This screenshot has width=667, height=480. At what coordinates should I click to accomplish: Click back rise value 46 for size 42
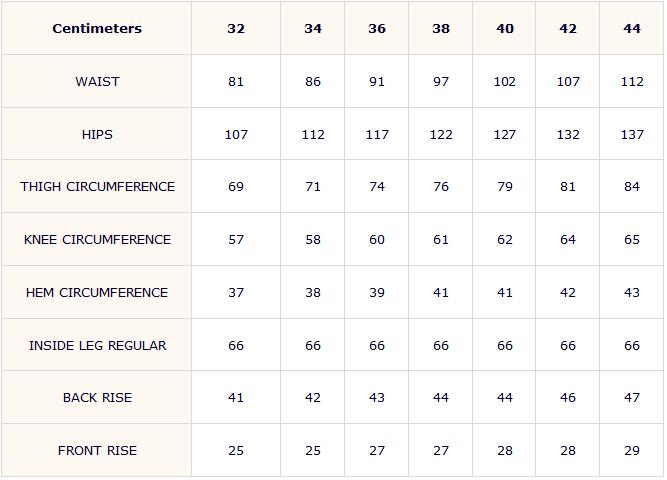568,397
